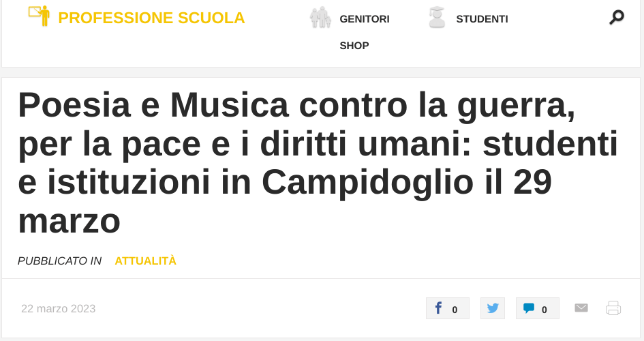644x341 pixels.
Task: Open the Studenti menu item
Action: point(482,19)
